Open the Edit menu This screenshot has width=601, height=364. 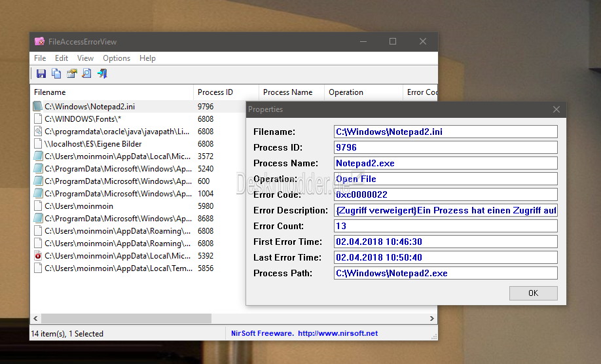click(x=62, y=58)
